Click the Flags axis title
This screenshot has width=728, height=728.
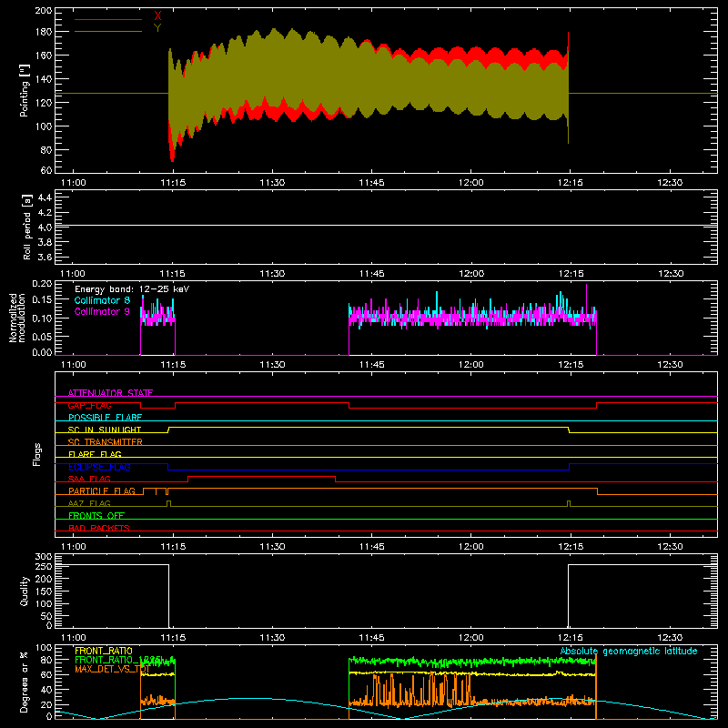[x=36, y=454]
